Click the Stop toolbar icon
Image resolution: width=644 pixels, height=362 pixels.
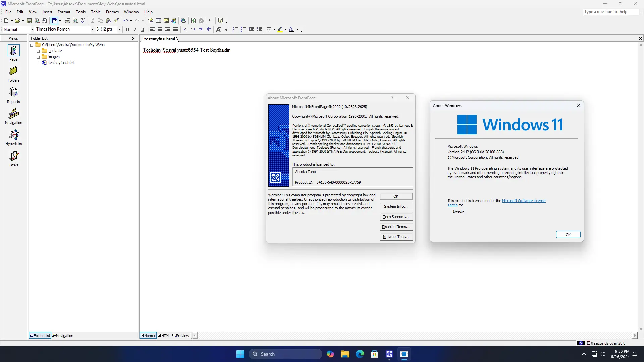(x=201, y=21)
